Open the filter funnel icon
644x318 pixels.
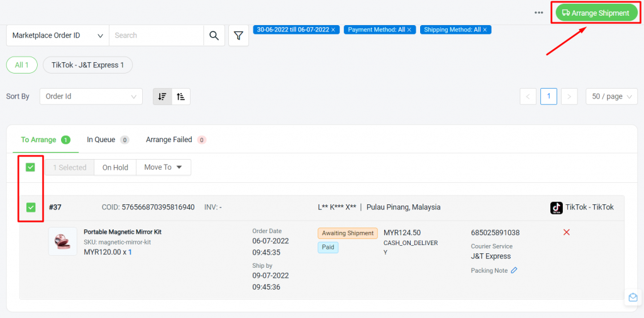coord(238,36)
